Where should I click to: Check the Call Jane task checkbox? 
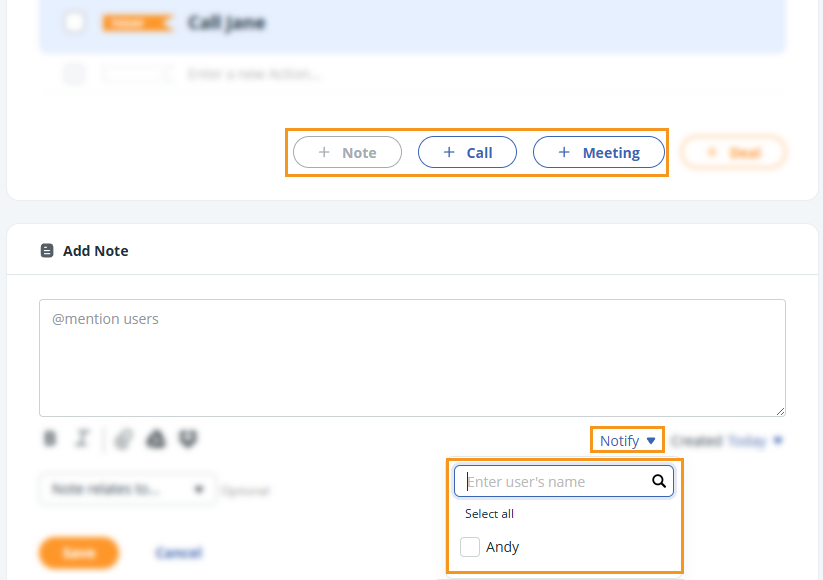[x=75, y=22]
